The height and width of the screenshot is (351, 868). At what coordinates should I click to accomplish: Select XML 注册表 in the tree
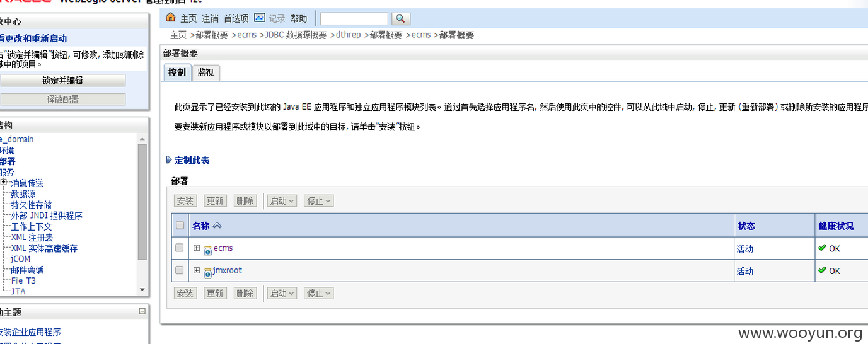pyautogui.click(x=32, y=238)
